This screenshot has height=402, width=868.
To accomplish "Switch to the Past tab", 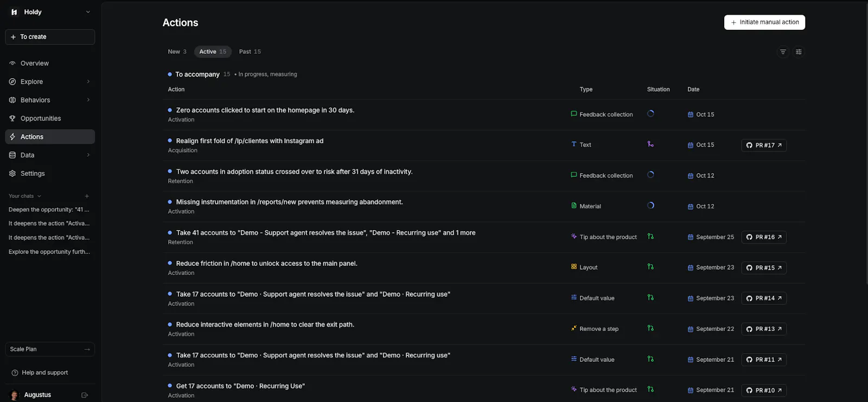I will pos(250,52).
